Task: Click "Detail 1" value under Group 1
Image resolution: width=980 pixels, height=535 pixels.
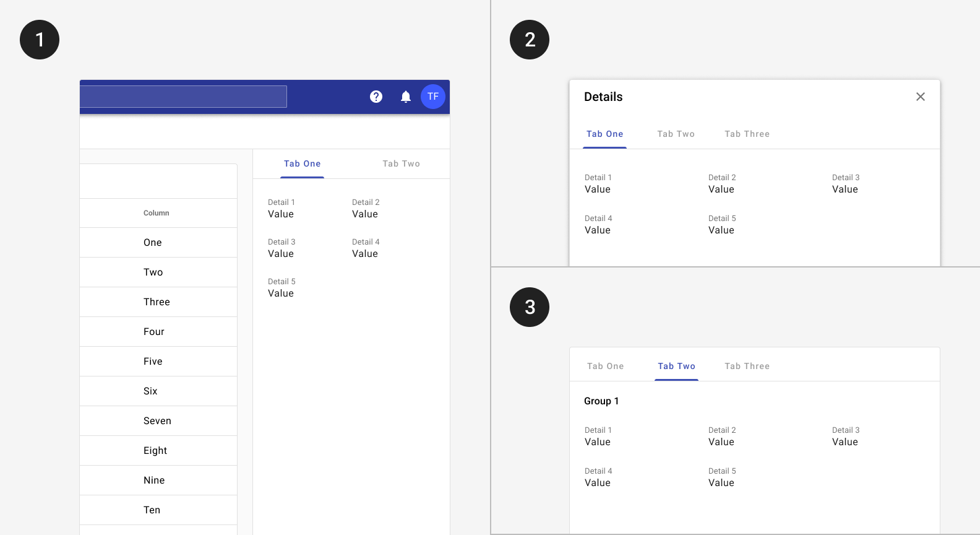Action: (x=598, y=442)
